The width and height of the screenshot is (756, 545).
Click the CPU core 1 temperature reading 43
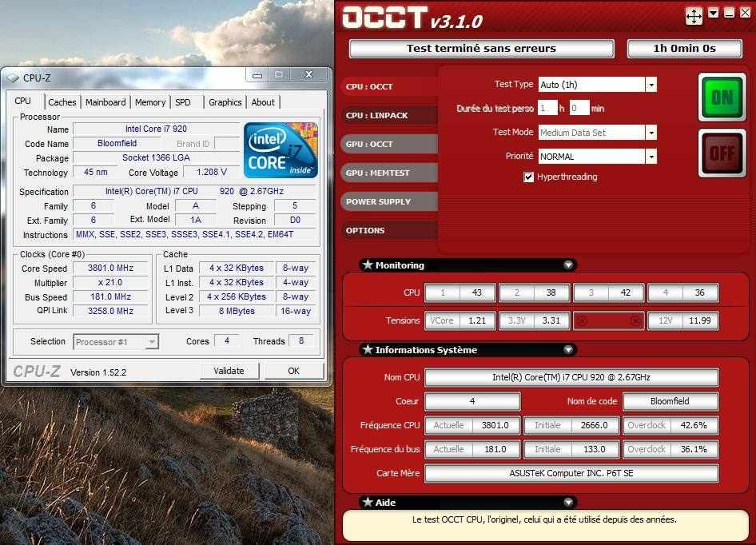[x=477, y=292]
